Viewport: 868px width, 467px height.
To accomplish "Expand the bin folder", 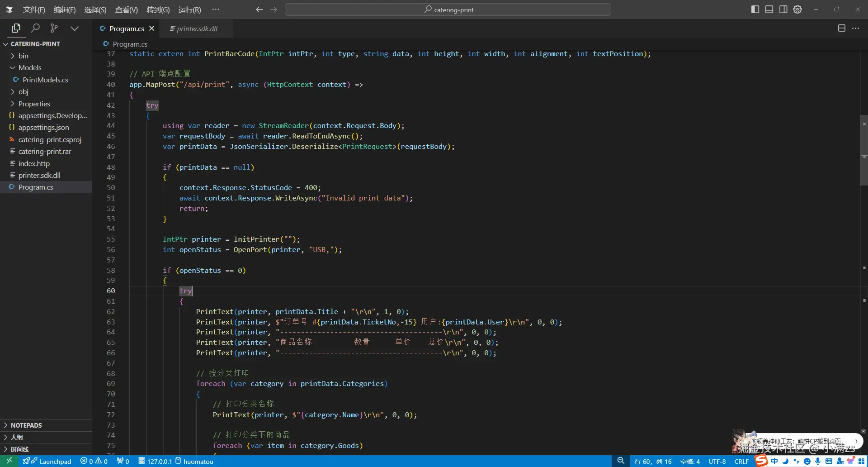I will [x=23, y=56].
